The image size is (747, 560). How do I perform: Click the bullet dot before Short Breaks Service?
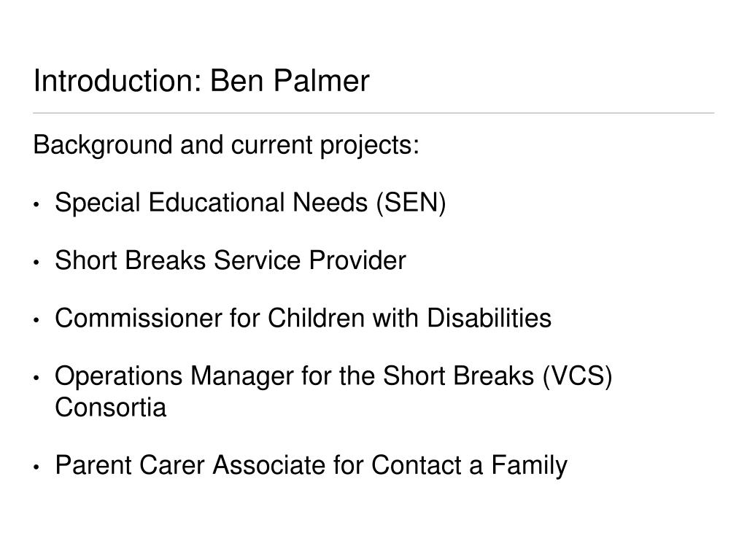click(x=36, y=262)
